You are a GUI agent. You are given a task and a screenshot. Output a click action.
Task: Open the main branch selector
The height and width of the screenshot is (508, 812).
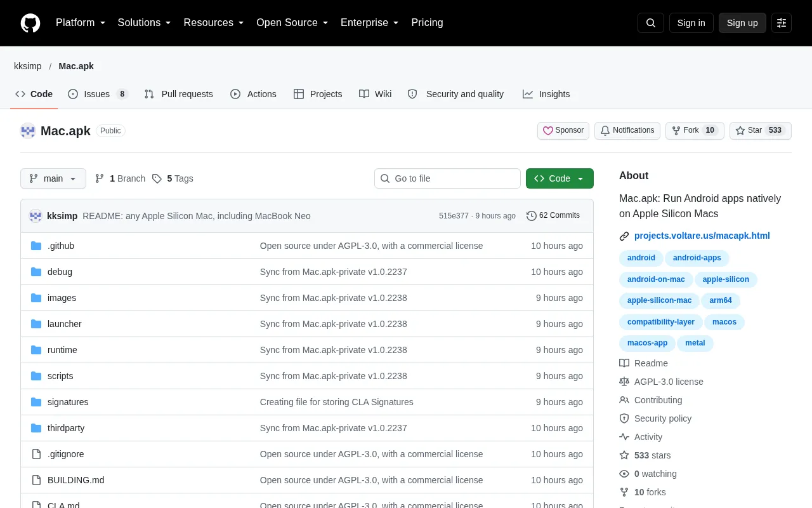[x=53, y=178]
